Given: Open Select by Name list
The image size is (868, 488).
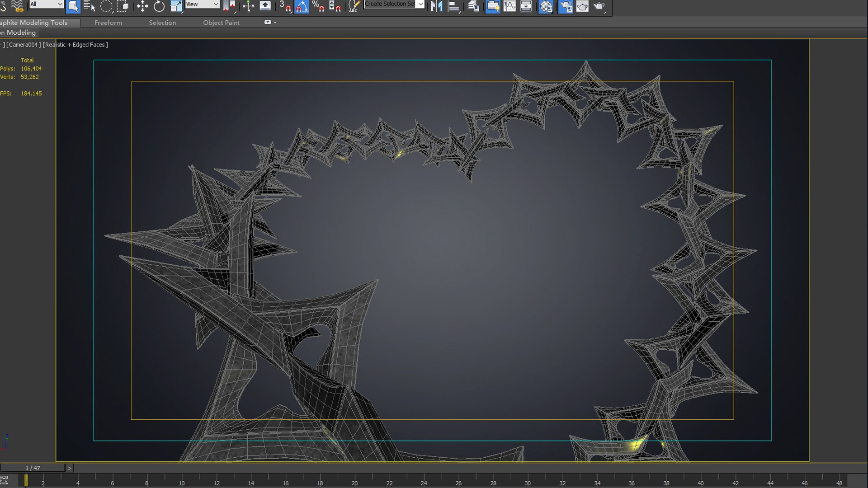Looking at the screenshot, I should [x=89, y=6].
